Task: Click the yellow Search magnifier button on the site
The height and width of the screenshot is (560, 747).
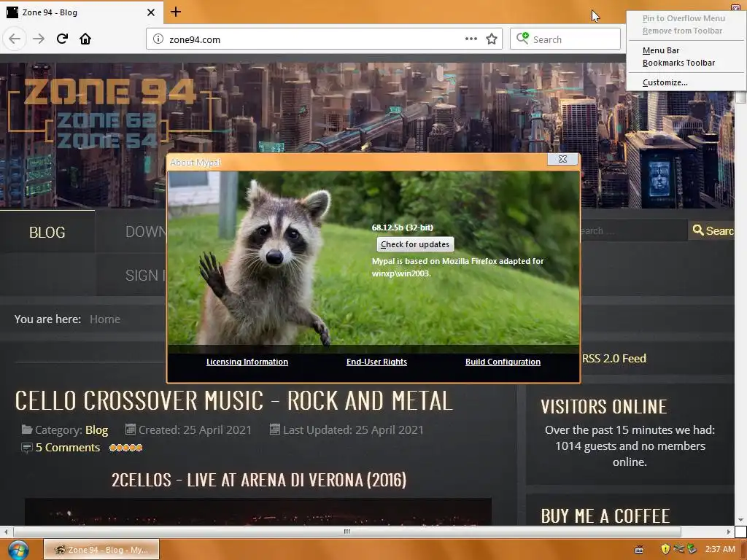Action: click(712, 230)
